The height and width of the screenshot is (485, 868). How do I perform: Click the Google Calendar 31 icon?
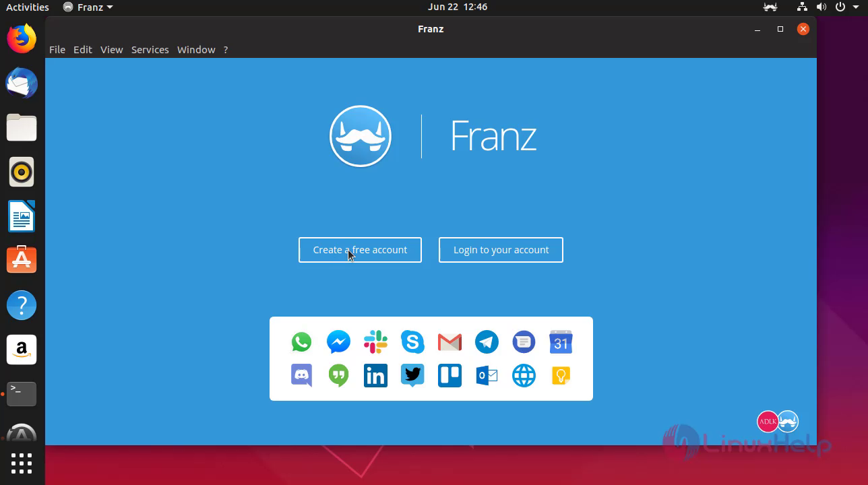click(561, 342)
